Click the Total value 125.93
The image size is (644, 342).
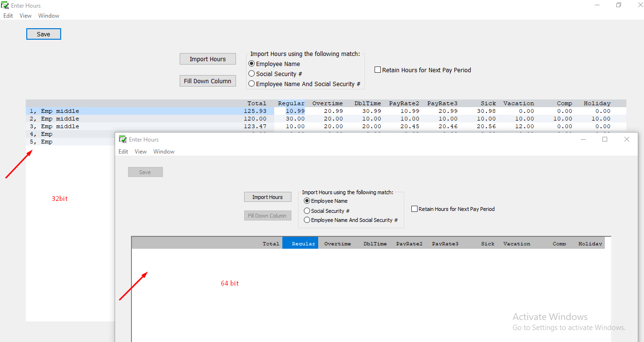pos(255,111)
